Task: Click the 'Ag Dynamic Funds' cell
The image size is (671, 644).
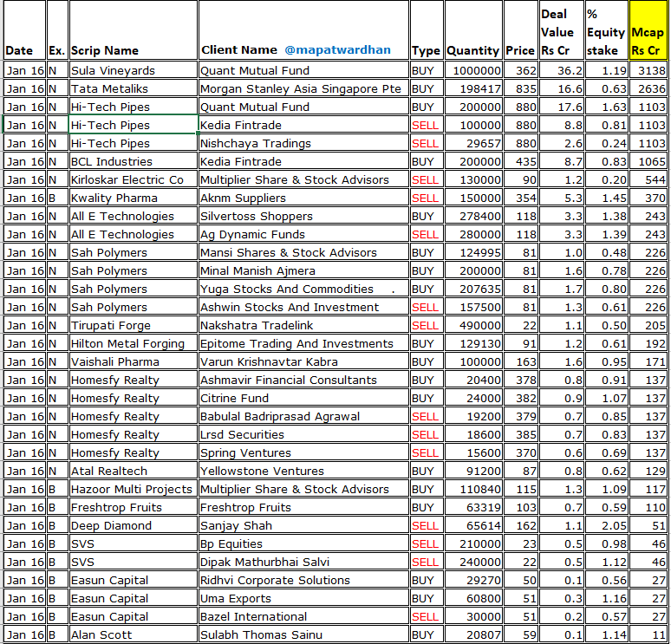Action: 303,234
